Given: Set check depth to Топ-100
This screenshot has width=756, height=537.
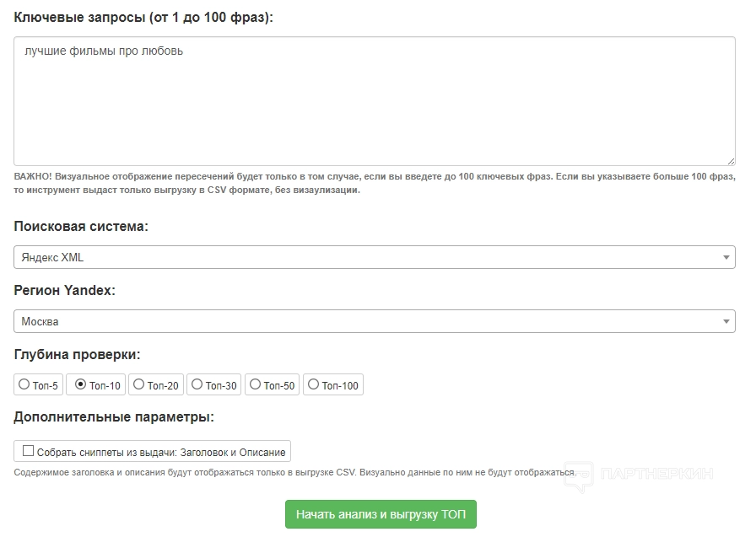Looking at the screenshot, I should [314, 385].
